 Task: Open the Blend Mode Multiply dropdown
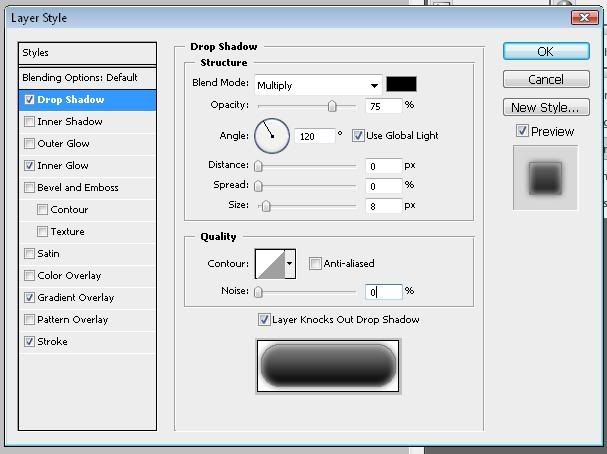coord(318,85)
